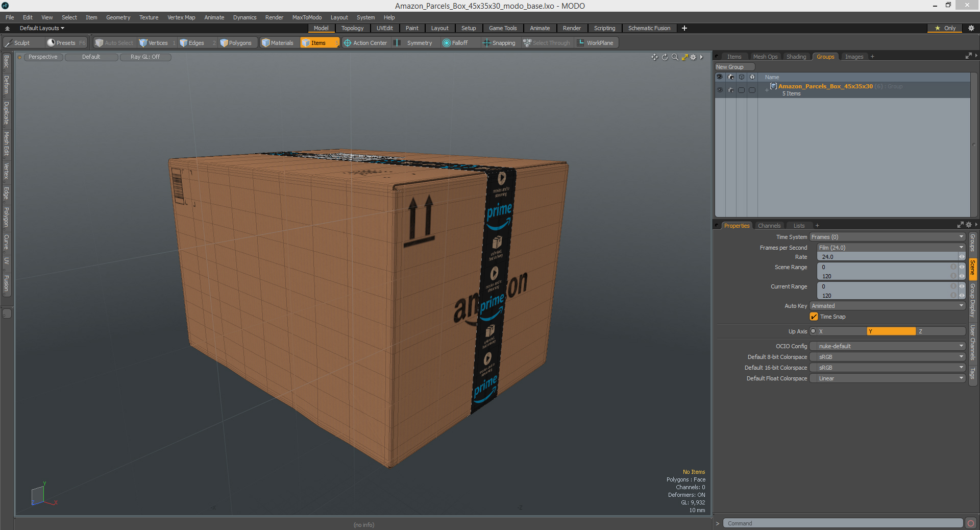The height and width of the screenshot is (530, 980).
Task: Click the viewport rotate icon
Action: pos(665,57)
